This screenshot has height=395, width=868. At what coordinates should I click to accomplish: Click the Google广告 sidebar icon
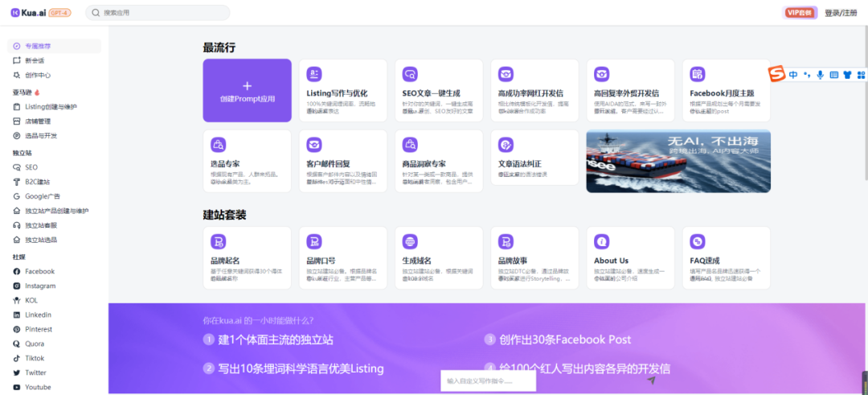click(17, 196)
